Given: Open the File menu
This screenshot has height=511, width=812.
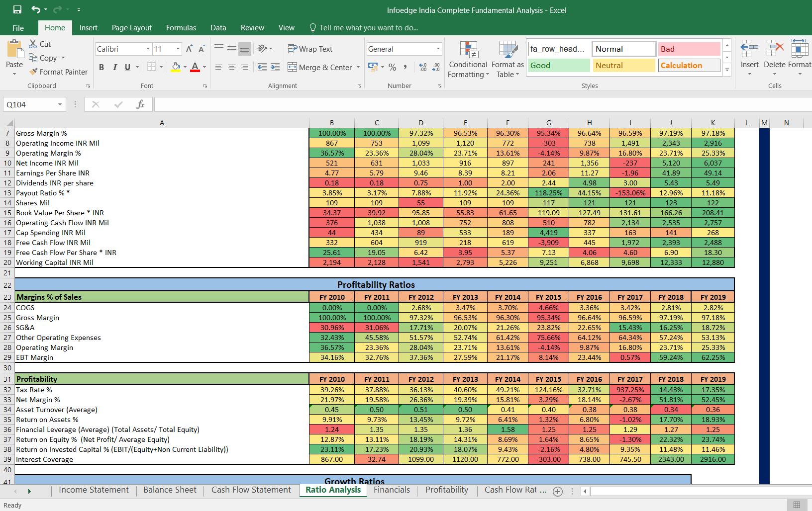Looking at the screenshot, I should pos(18,28).
